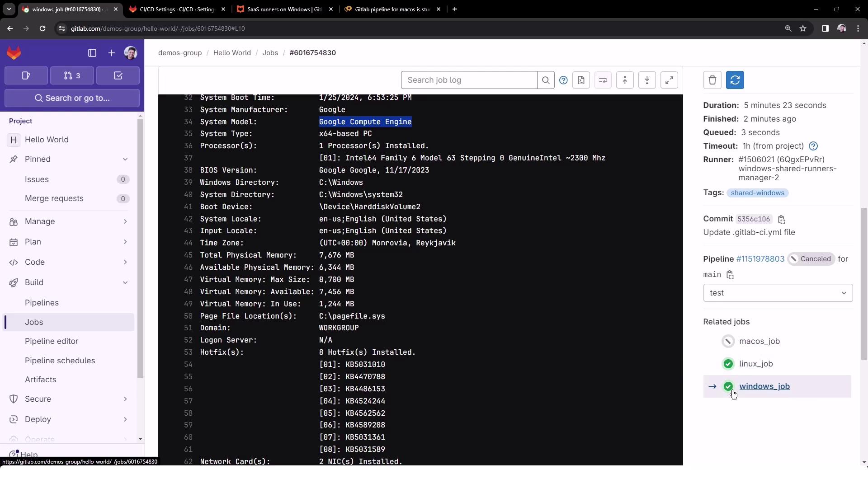Open the test stage dropdown
The image size is (868, 488).
(x=778, y=293)
